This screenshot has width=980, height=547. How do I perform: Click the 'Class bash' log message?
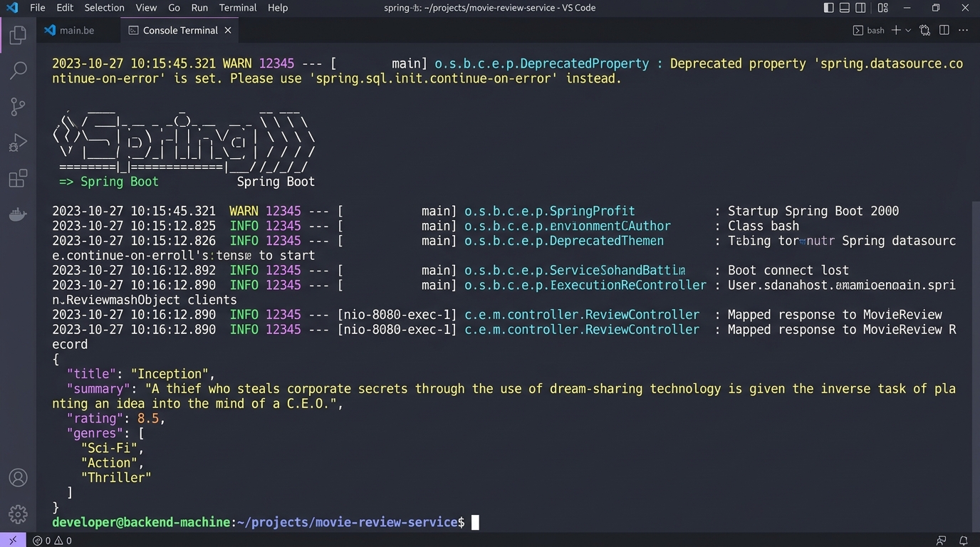click(763, 226)
